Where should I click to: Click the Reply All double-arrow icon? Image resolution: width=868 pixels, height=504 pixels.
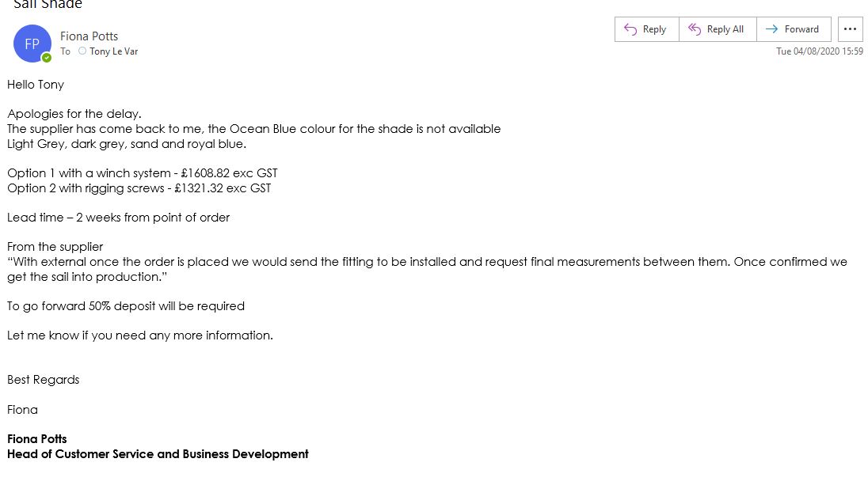click(x=695, y=29)
